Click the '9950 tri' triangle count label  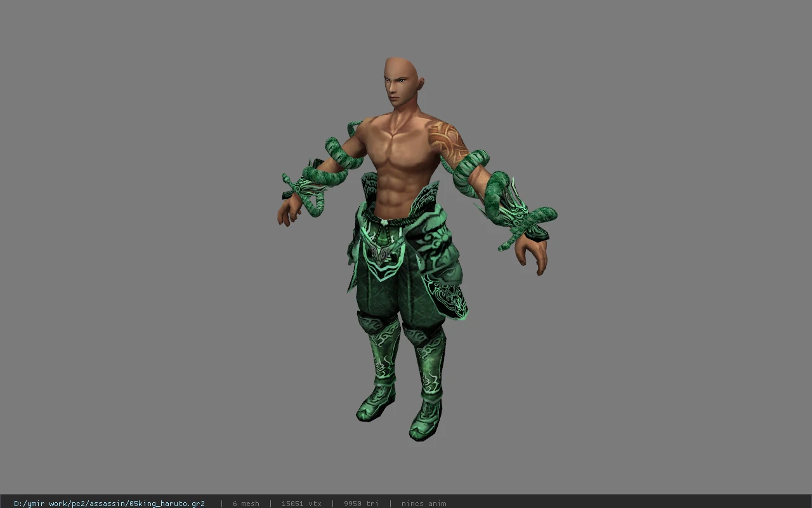point(361,504)
